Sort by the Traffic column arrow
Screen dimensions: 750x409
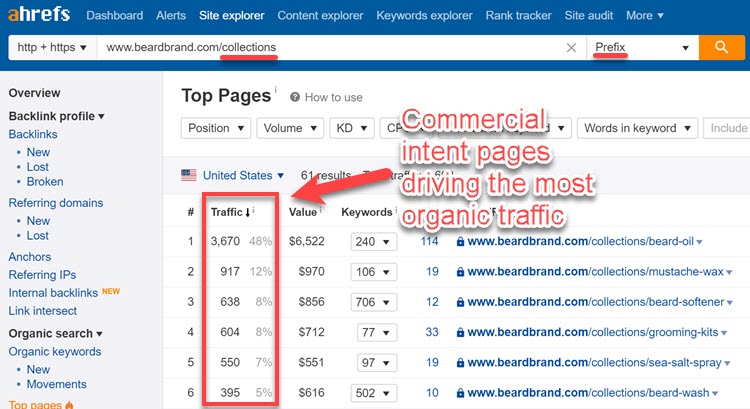[247, 212]
